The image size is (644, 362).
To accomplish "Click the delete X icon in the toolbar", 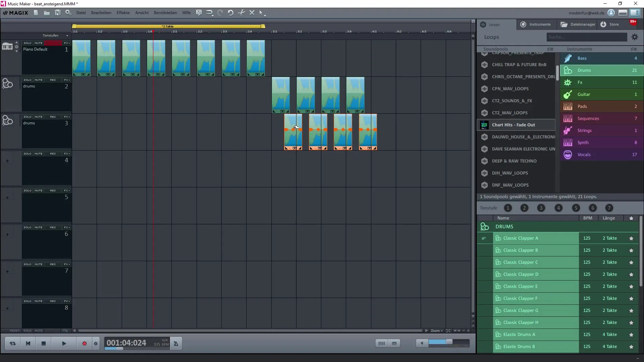I will [x=252, y=13].
